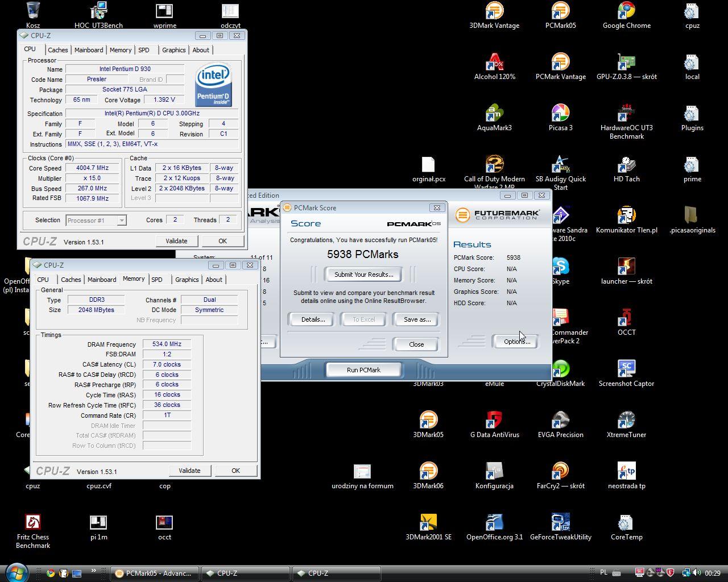Open urodziny na forum file
This screenshot has height=582, width=728.
[362, 476]
